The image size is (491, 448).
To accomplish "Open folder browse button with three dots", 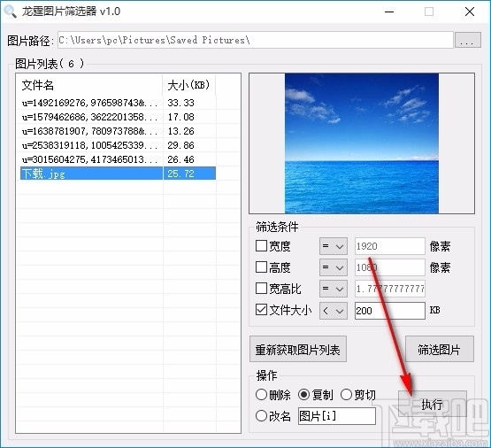I will coord(468,40).
